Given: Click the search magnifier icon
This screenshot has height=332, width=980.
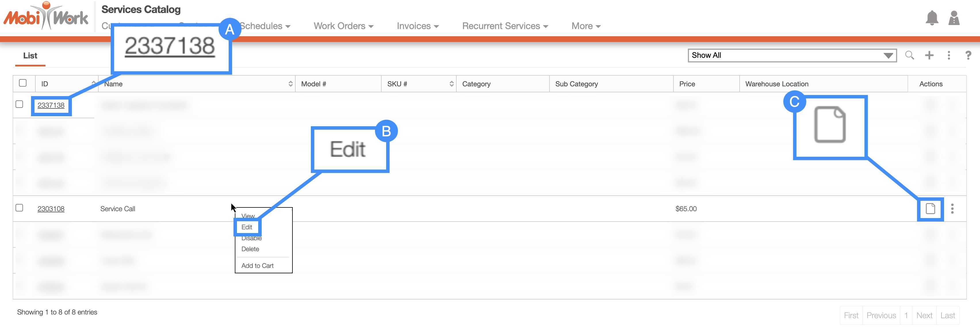Looking at the screenshot, I should pos(909,55).
